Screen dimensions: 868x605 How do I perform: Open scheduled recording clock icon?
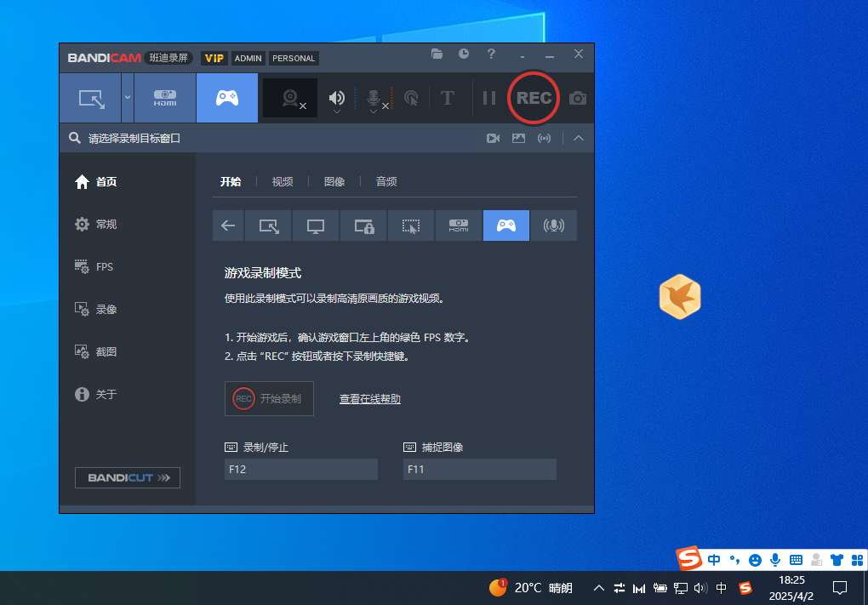(464, 54)
